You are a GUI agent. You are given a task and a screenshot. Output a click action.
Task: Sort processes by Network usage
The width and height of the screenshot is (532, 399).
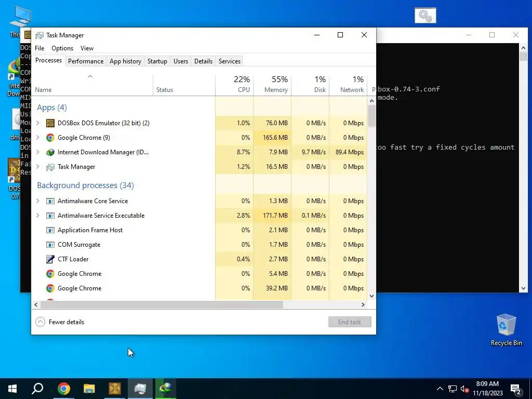348,85
